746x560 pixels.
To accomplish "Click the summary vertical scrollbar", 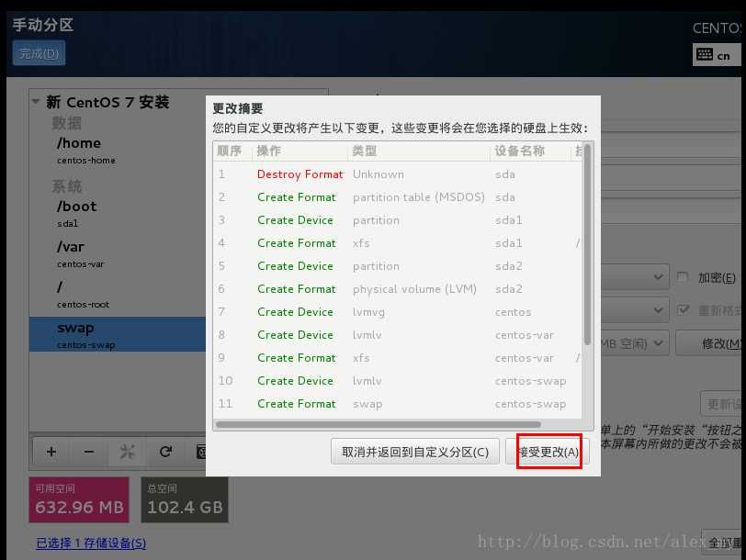I will point(588,245).
